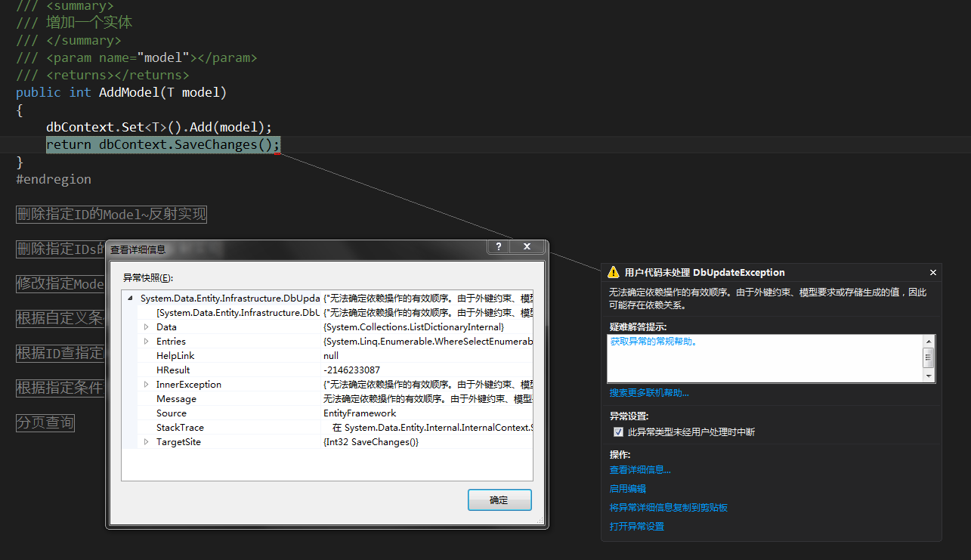Select the HelpLink row
Image resolution: width=971 pixels, height=560 pixels.
coord(327,356)
